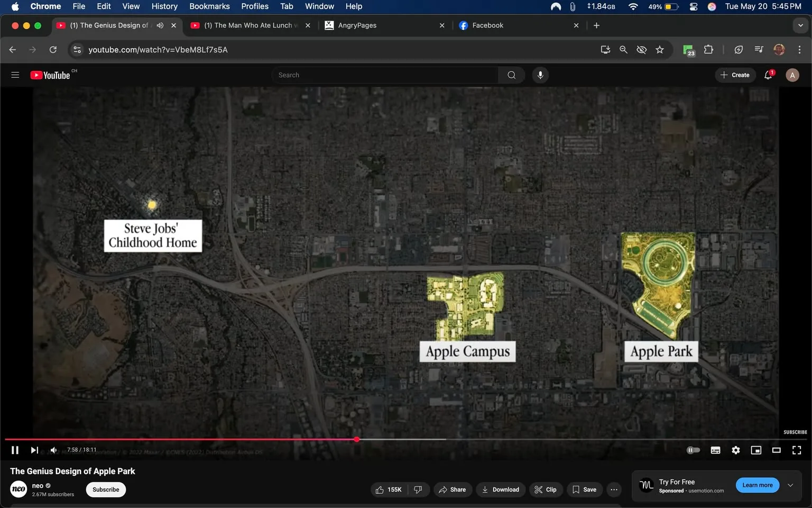Open Chrome's three-dot browser menu
812x508 pixels.
pos(800,49)
